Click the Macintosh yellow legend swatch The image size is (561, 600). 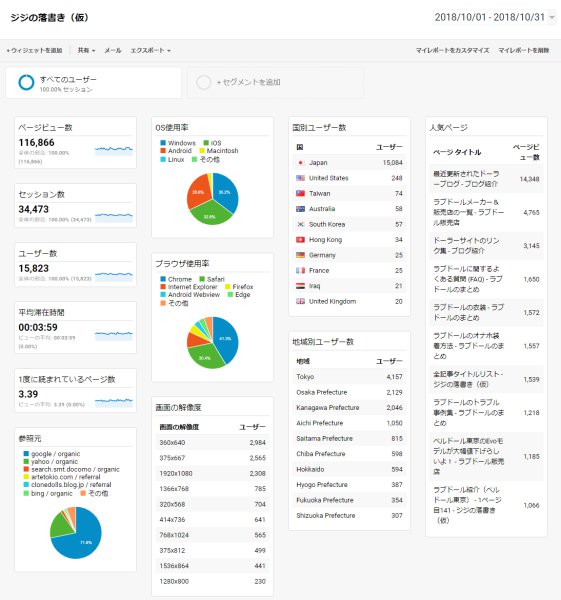(202, 151)
